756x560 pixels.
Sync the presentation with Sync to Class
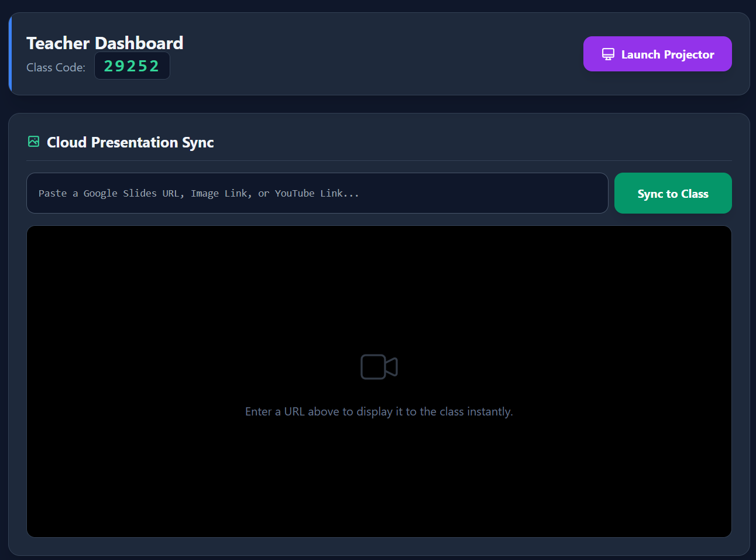(673, 193)
